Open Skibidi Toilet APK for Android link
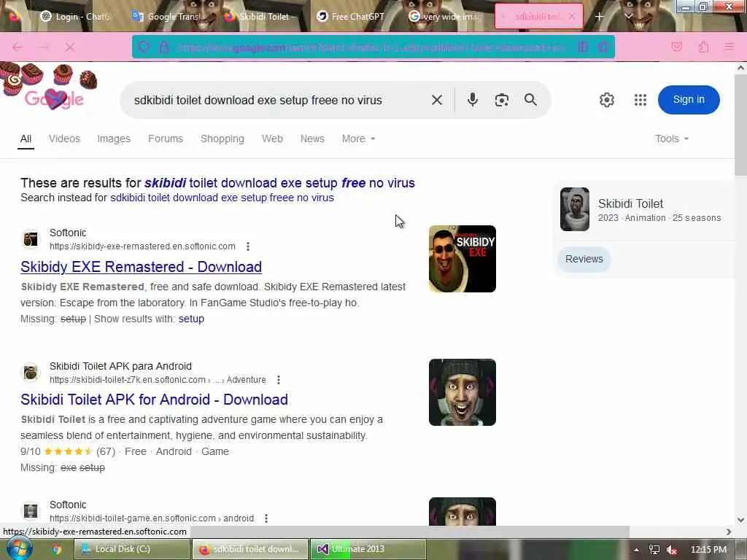Image resolution: width=747 pixels, height=560 pixels. click(154, 400)
